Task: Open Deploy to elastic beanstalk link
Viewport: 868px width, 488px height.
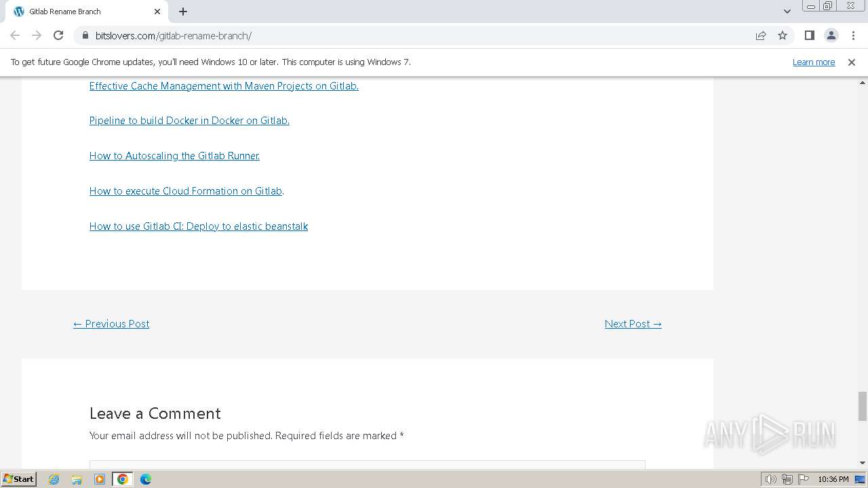Action: tap(199, 226)
